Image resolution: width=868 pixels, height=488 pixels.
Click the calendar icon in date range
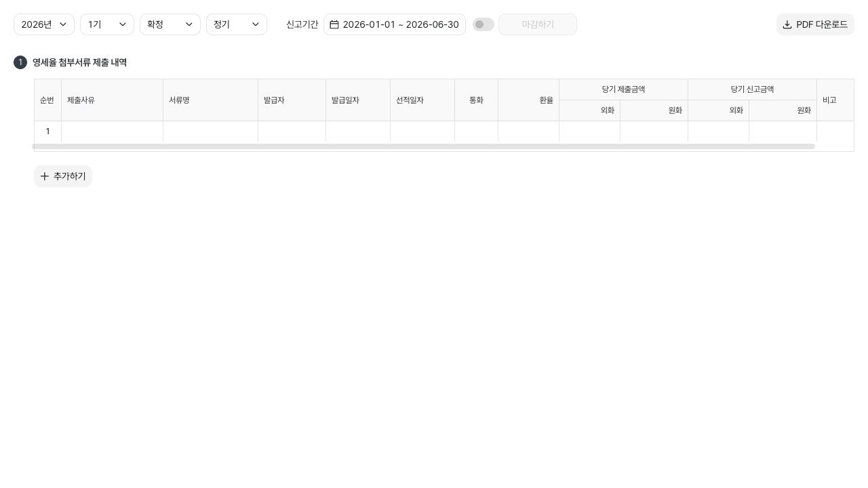[x=334, y=24]
